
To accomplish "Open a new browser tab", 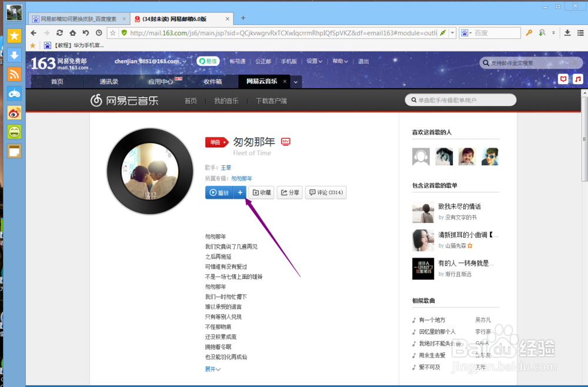I will coord(243,18).
